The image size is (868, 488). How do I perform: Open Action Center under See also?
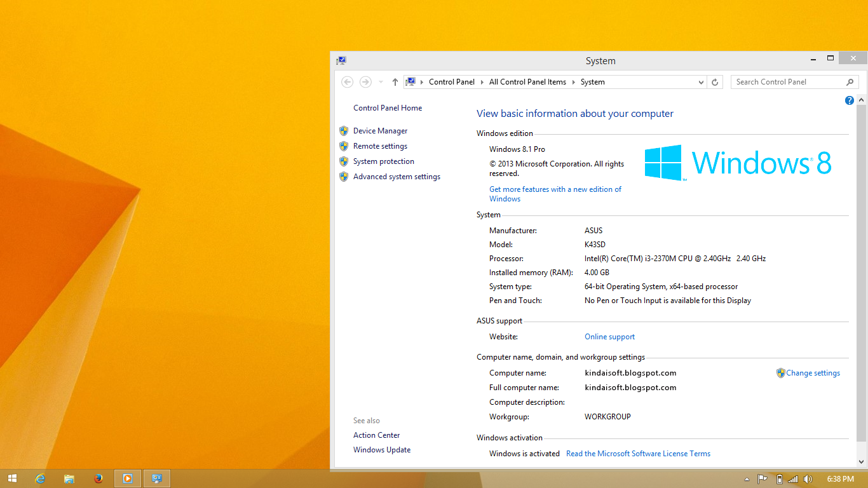[377, 435]
